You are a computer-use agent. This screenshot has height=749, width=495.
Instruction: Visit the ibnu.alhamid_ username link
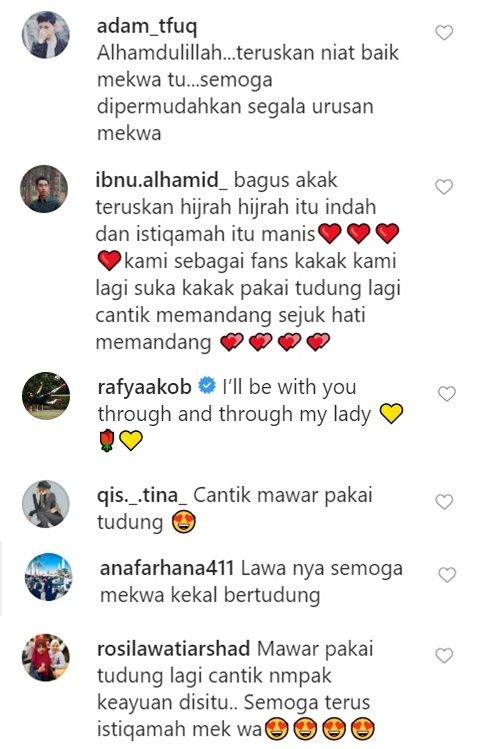(x=162, y=181)
